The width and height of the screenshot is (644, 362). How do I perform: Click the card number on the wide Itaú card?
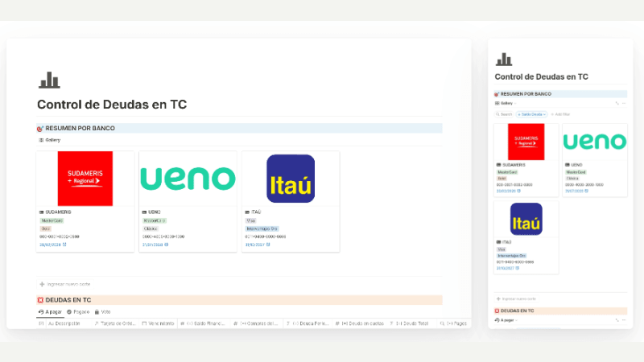click(x=266, y=237)
